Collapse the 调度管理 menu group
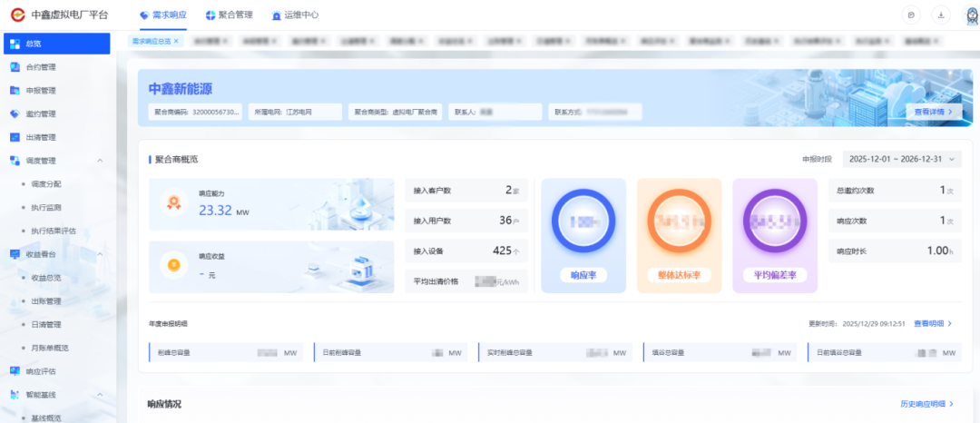Image resolution: width=980 pixels, height=423 pixels. point(100,161)
